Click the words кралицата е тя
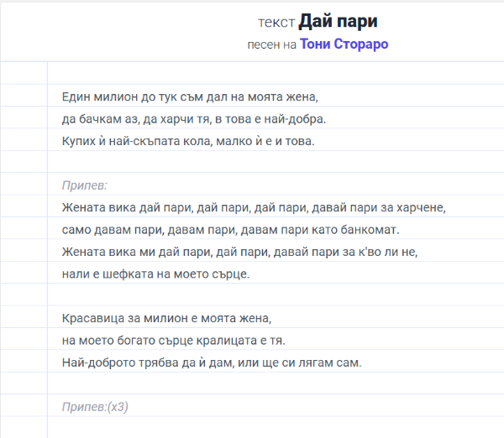504x438 pixels. 253,341
